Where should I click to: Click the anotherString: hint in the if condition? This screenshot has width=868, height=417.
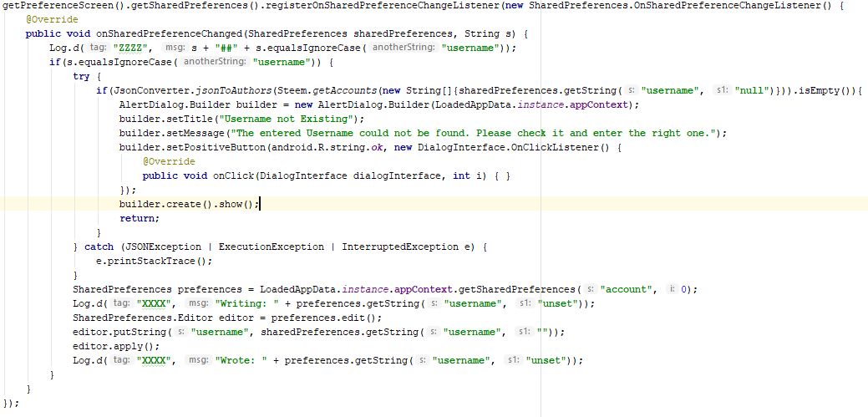coord(215,62)
